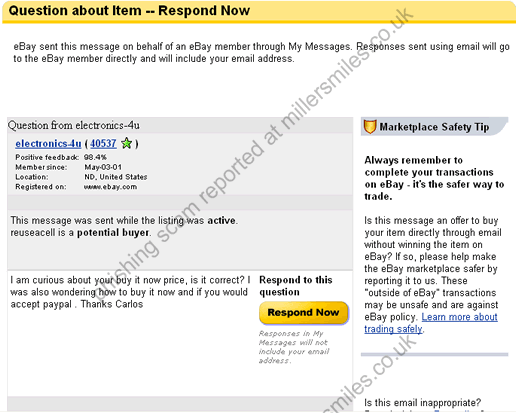Click the Location ND, United States row
This screenshot has height=413, width=516.
point(81,177)
